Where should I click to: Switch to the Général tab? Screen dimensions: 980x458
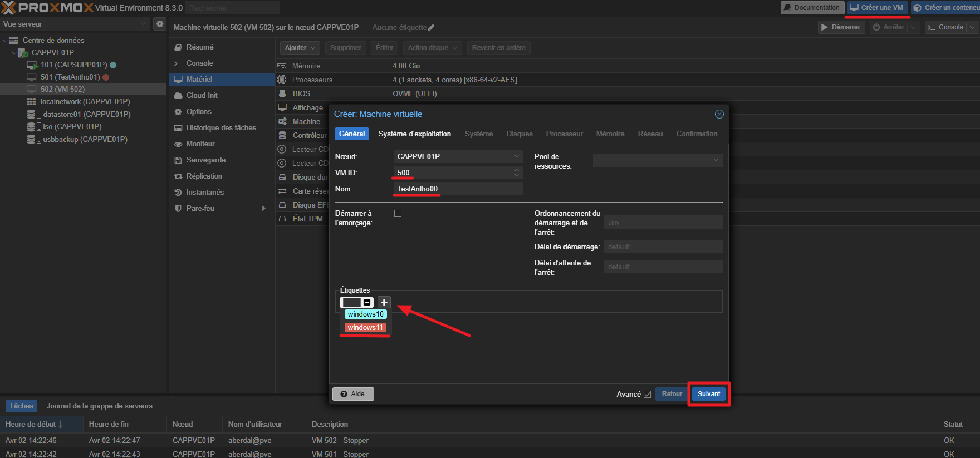(352, 134)
